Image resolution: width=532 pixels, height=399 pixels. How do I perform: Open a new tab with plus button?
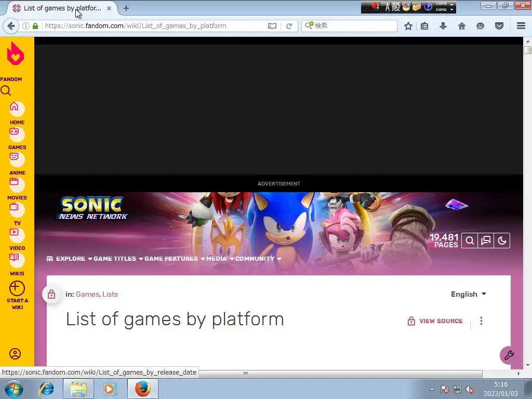tap(126, 8)
